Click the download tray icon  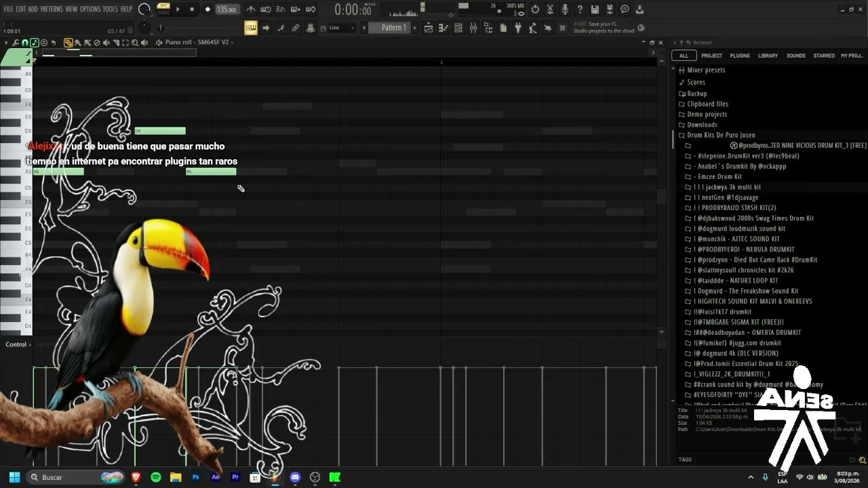639,9
